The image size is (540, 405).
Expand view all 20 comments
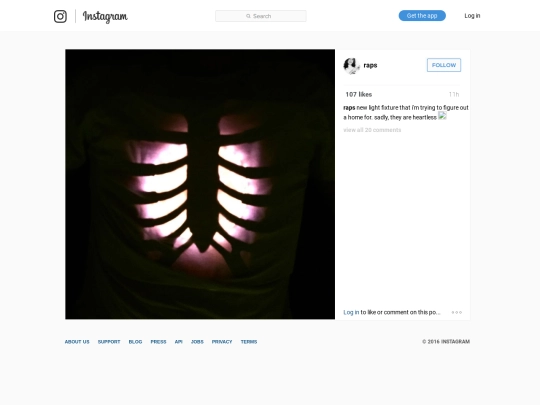tap(372, 130)
